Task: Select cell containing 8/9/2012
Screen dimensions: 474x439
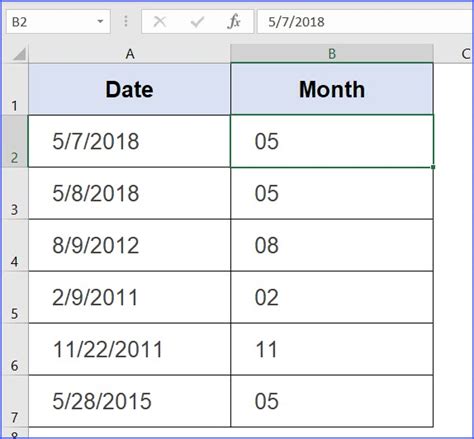Action: click(129, 245)
